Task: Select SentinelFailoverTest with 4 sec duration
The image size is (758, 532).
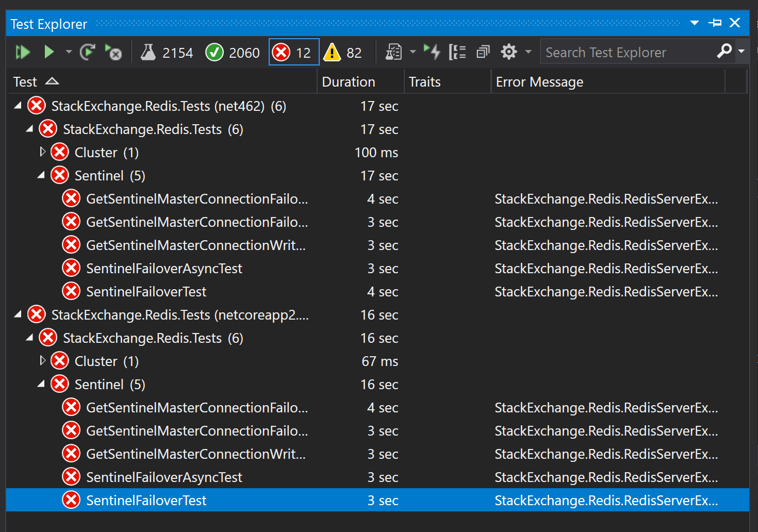Action: pyautogui.click(x=377, y=292)
